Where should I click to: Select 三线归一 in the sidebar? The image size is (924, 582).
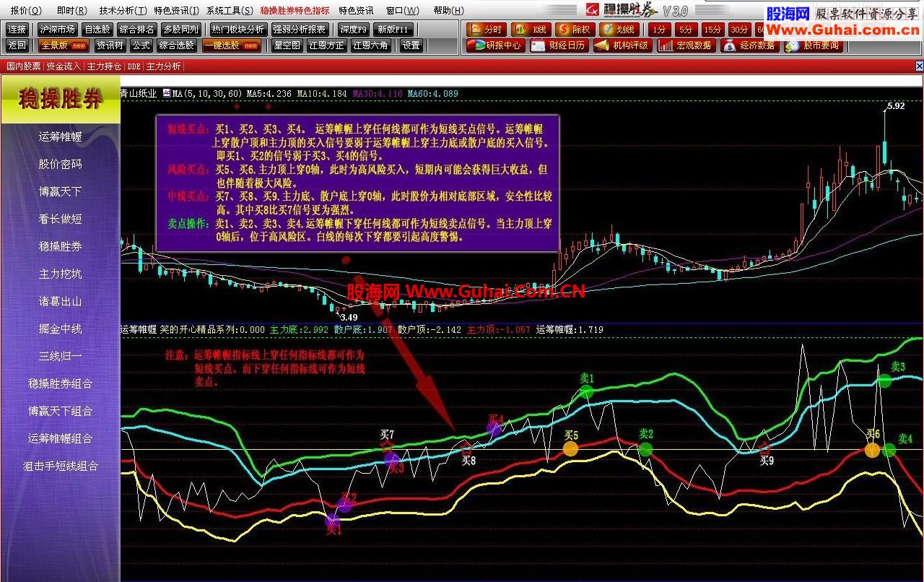tap(61, 356)
